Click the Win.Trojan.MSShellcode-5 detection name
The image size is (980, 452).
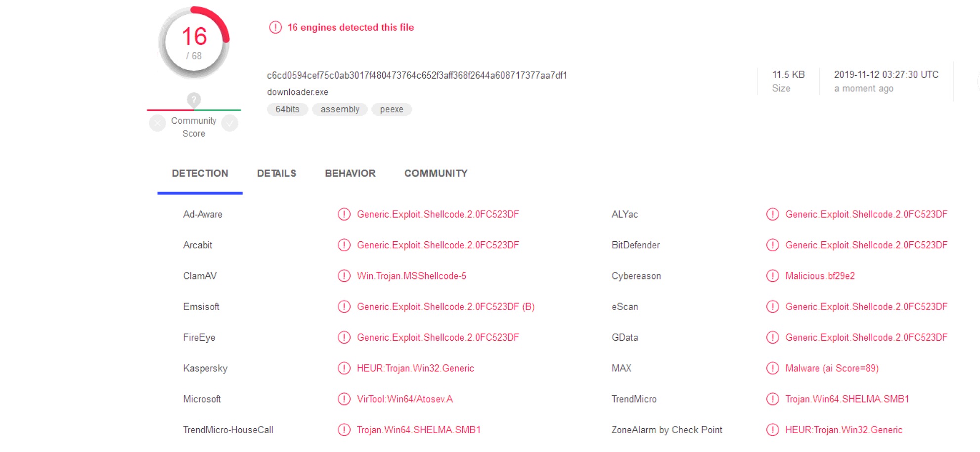tap(411, 276)
